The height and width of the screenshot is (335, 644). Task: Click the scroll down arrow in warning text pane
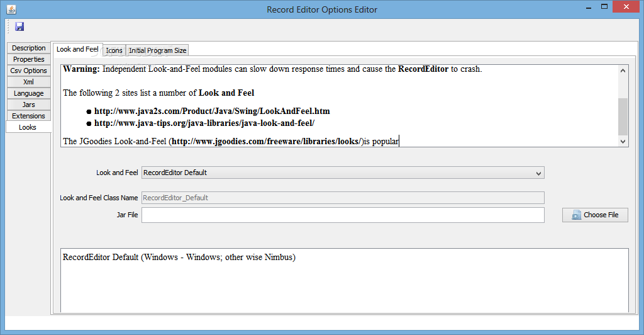pos(623,142)
